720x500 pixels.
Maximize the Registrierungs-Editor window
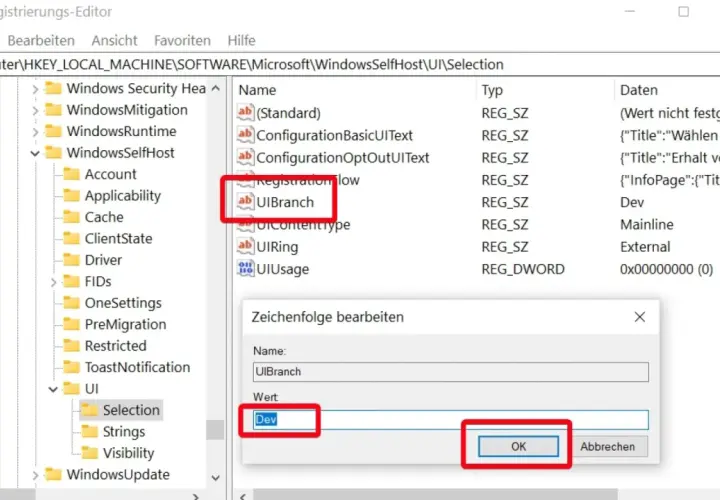[x=683, y=11]
